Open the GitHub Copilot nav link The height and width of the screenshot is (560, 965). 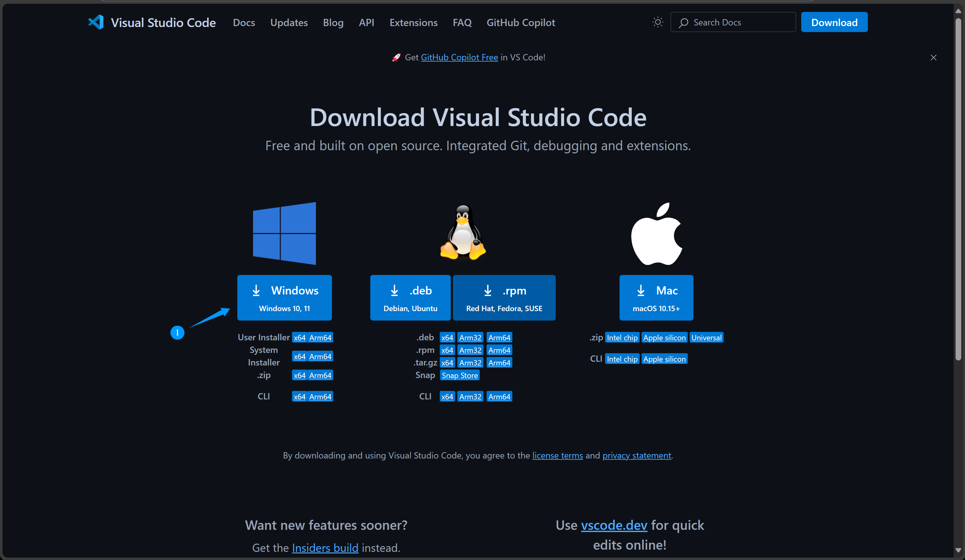pyautogui.click(x=521, y=23)
